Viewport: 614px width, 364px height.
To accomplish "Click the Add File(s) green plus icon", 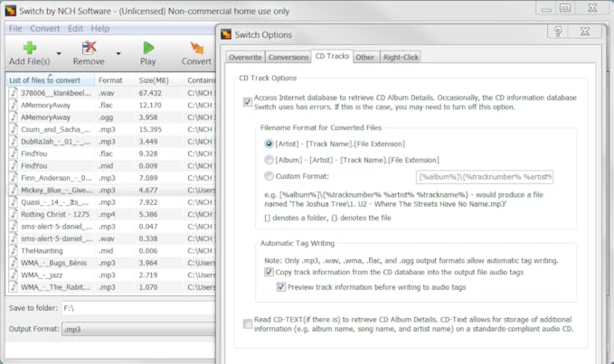I will point(29,48).
